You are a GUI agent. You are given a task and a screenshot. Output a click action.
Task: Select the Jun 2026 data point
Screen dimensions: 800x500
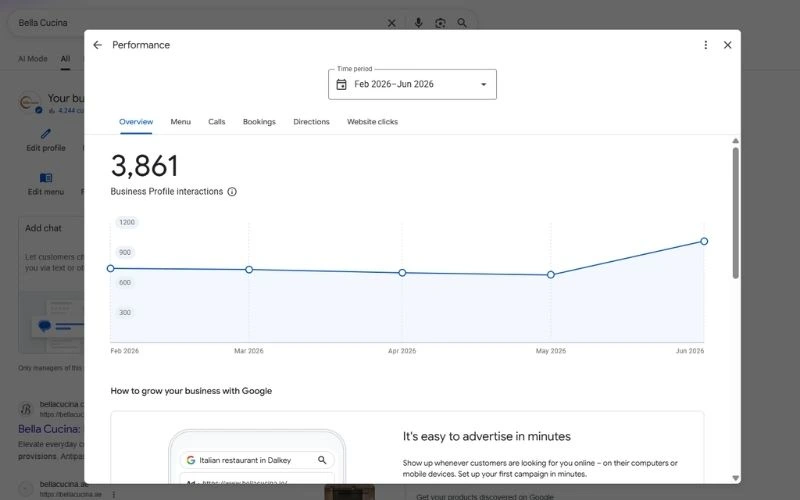[704, 241]
